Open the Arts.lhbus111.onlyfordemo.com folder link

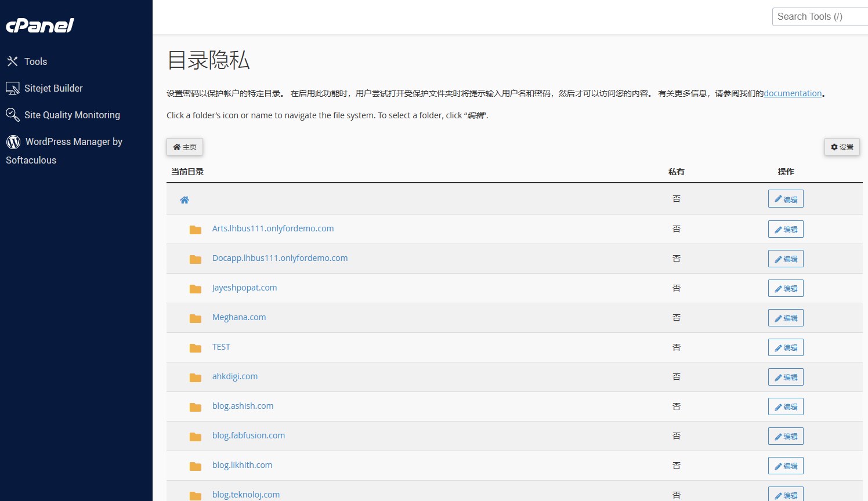(x=273, y=228)
